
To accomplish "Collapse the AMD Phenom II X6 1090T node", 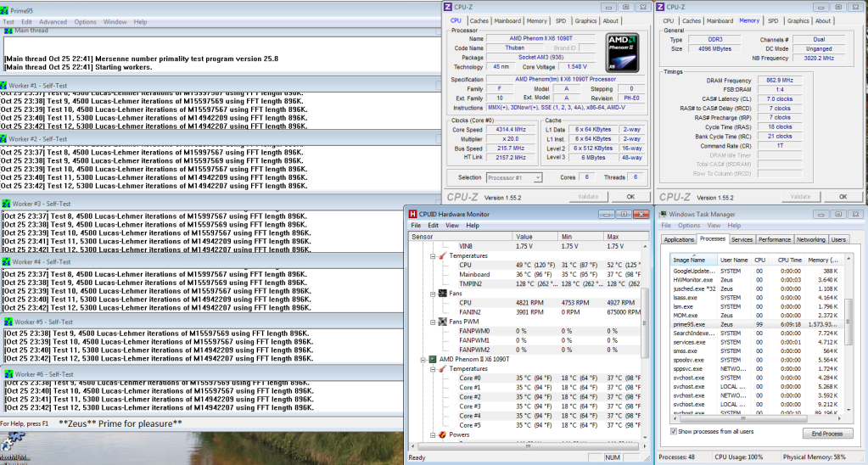I will click(423, 359).
